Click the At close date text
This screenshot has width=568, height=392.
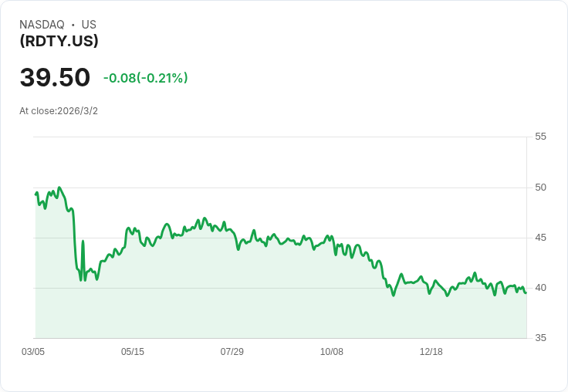59,111
